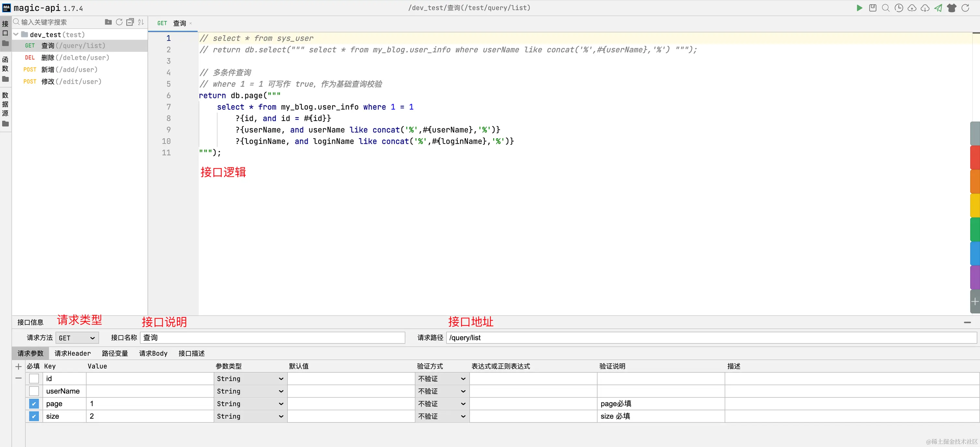This screenshot has width=980, height=447.
Task: Sort the API list with the A-Z icon
Action: point(141,22)
